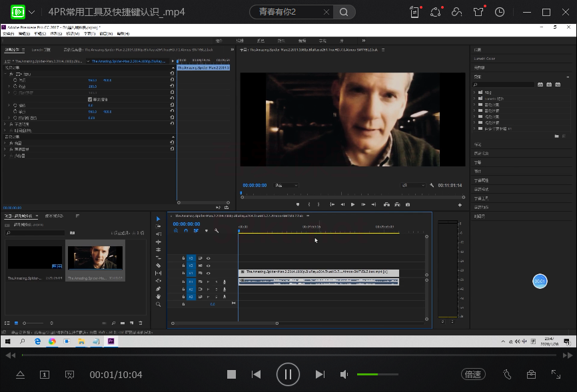Click the 倍速 playback speed button
The height and width of the screenshot is (392, 577).
[473, 375]
